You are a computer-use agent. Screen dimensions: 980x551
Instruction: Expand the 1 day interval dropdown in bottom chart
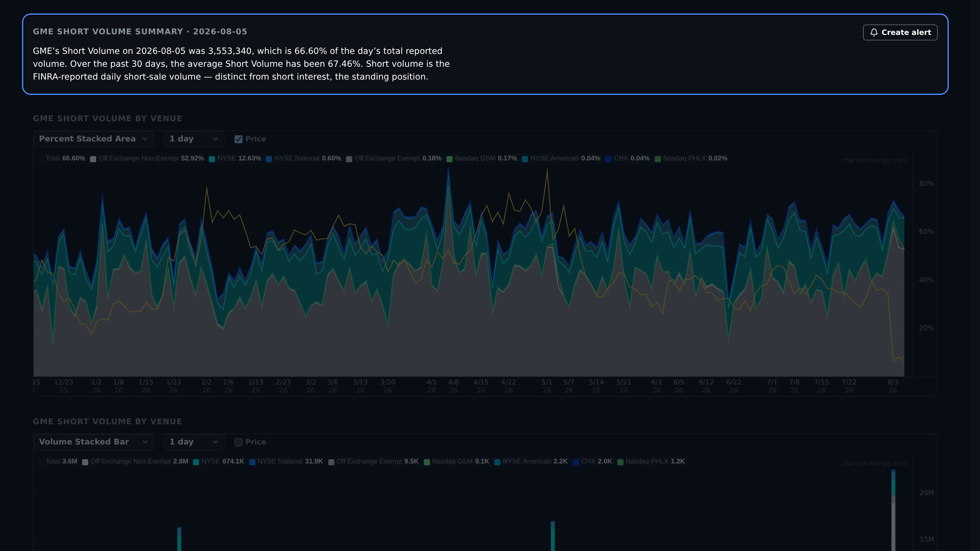(194, 442)
